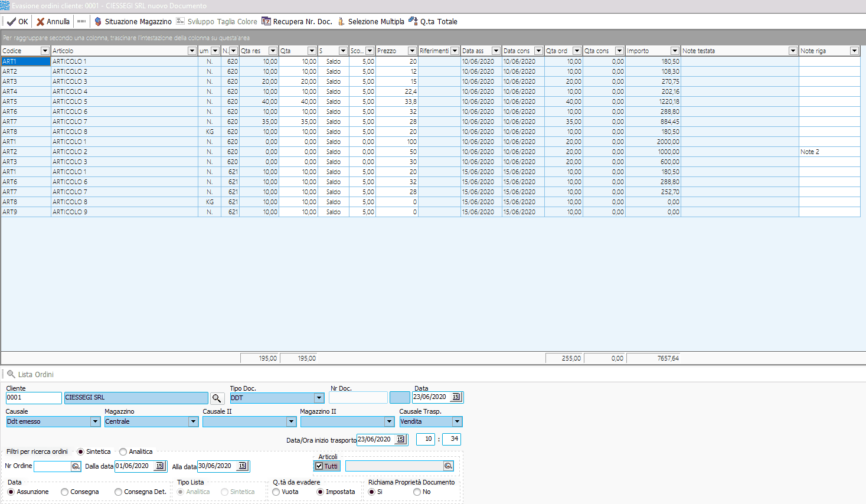This screenshot has width=866, height=504.
Task: Click the Lista Ordini magnifier icon
Action: (11, 374)
